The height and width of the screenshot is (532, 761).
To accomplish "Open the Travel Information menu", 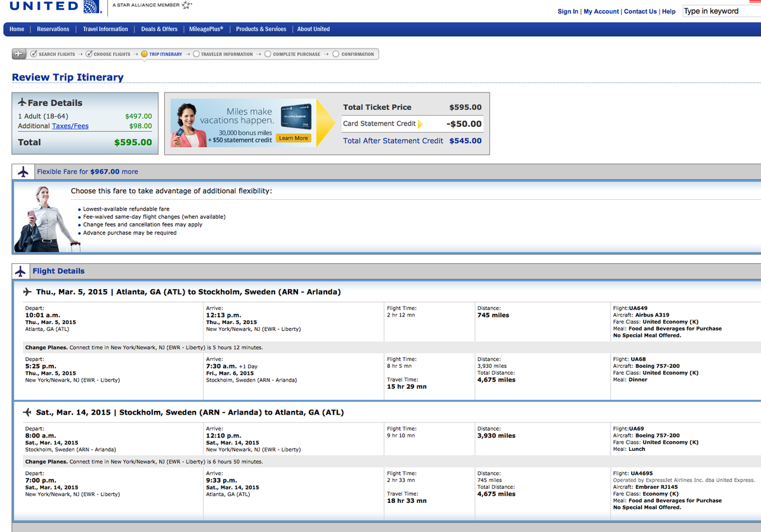I will point(105,29).
